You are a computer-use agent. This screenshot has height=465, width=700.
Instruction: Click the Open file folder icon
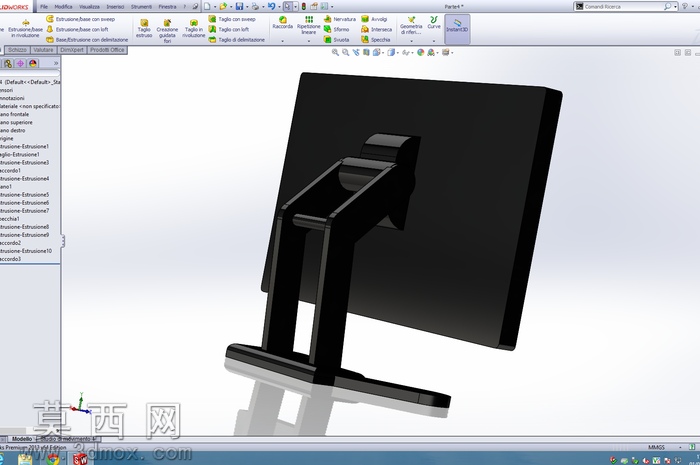point(223,6)
